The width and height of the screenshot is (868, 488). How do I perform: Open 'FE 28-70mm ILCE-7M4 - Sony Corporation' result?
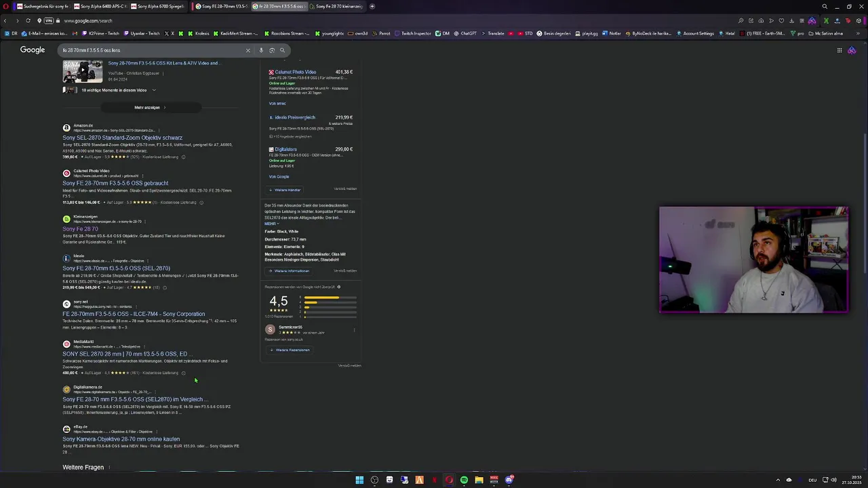click(134, 314)
